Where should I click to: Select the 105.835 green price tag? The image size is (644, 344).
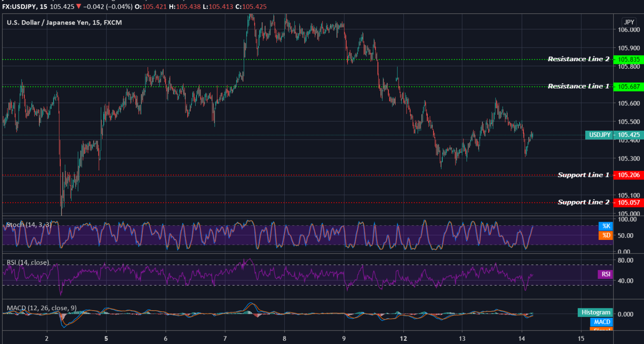(629, 60)
